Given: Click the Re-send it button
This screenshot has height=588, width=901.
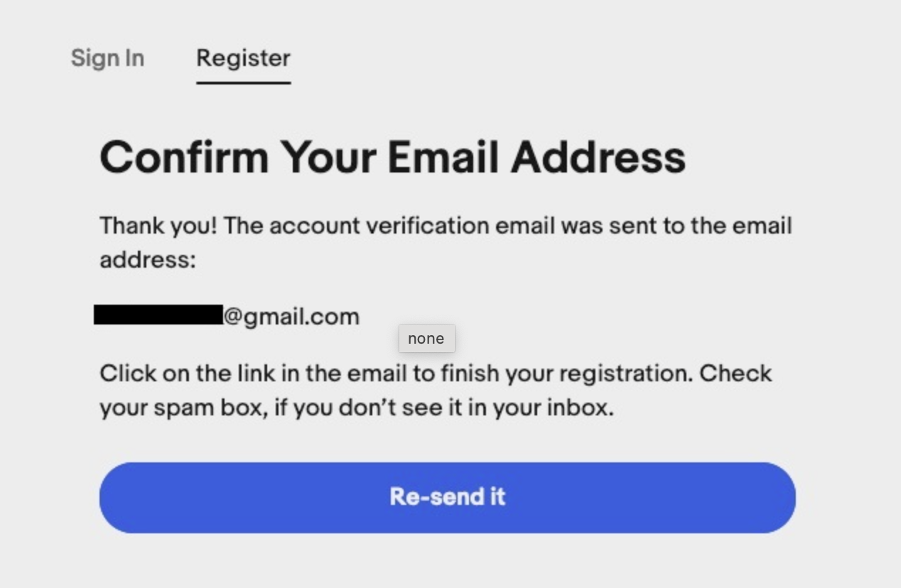Looking at the screenshot, I should 448,497.
